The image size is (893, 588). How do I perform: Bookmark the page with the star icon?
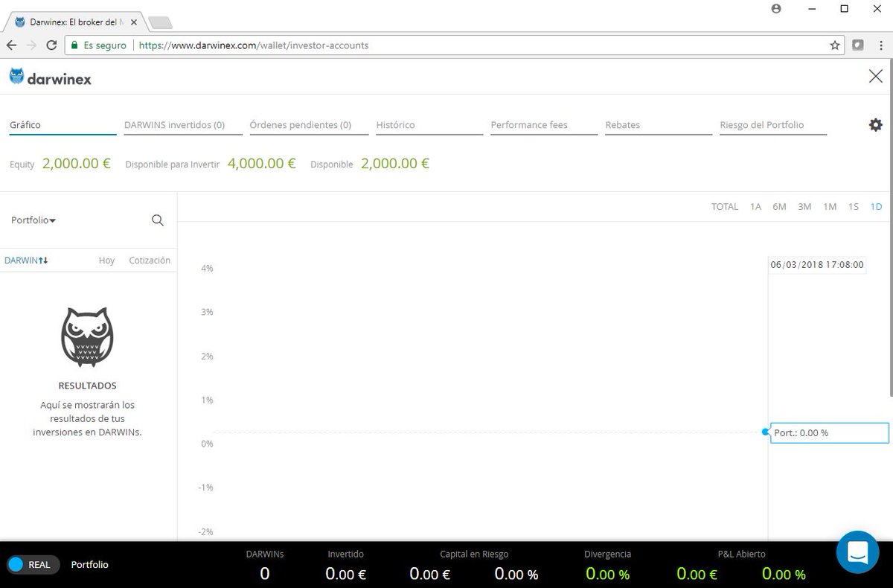click(835, 45)
